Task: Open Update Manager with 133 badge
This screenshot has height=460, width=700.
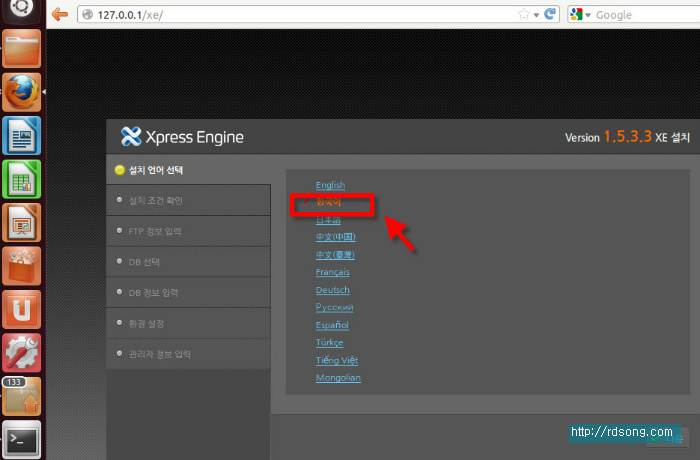Action: pyautogui.click(x=21, y=396)
